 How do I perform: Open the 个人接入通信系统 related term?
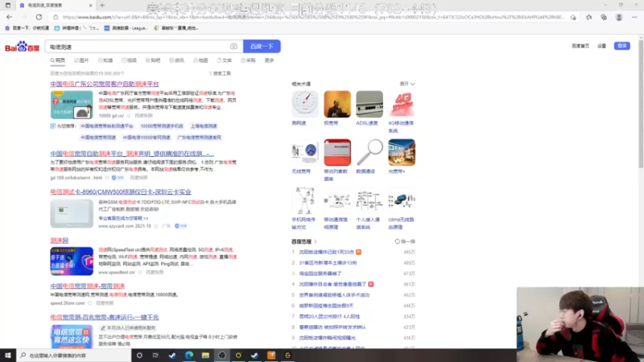(369, 200)
